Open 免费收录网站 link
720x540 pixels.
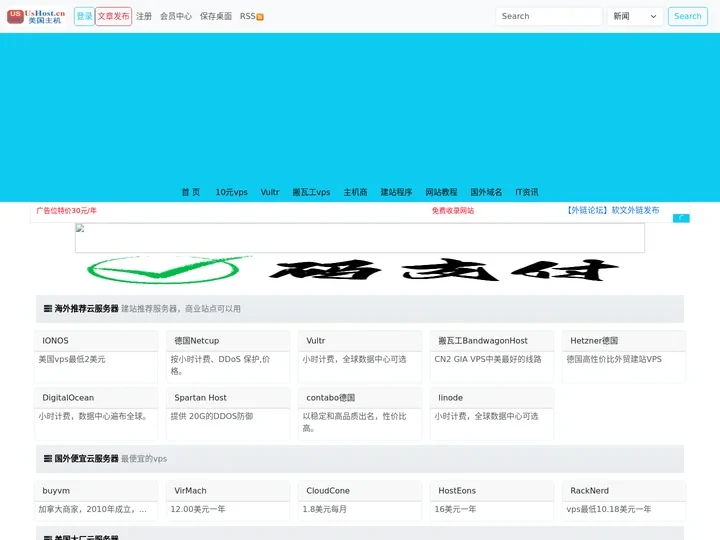(x=453, y=210)
